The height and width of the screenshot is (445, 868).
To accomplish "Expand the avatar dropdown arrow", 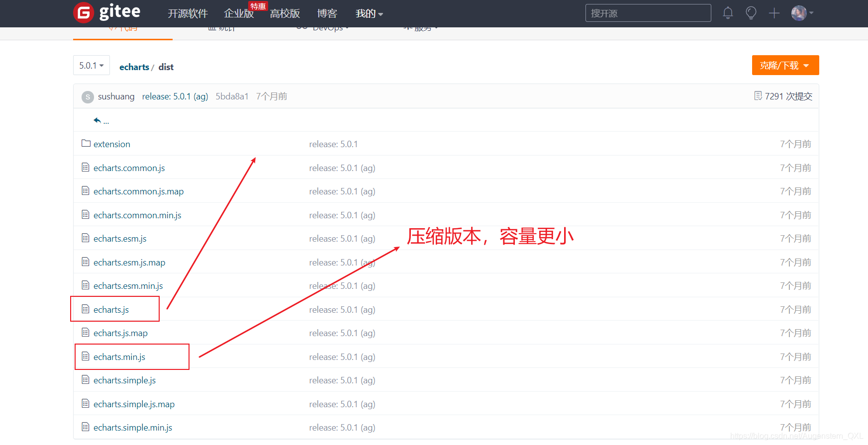I will tap(811, 13).
